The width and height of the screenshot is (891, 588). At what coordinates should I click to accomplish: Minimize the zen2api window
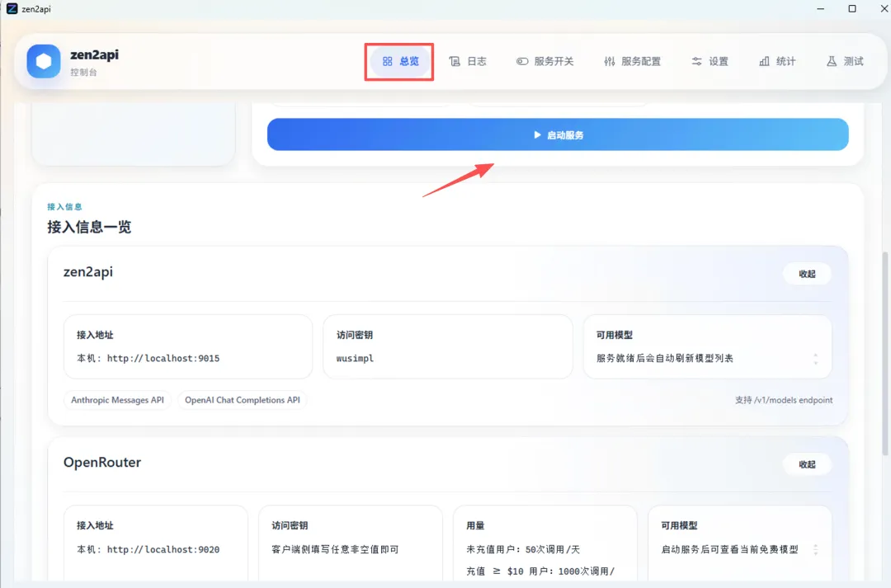(820, 8)
